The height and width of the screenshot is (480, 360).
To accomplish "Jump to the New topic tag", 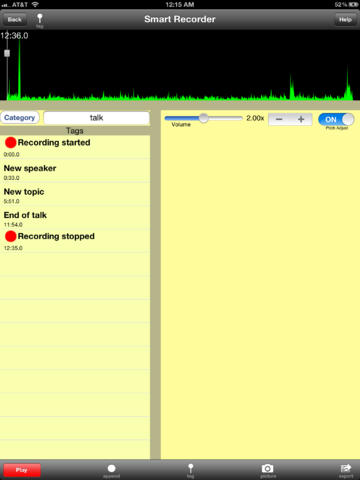I will [75, 194].
